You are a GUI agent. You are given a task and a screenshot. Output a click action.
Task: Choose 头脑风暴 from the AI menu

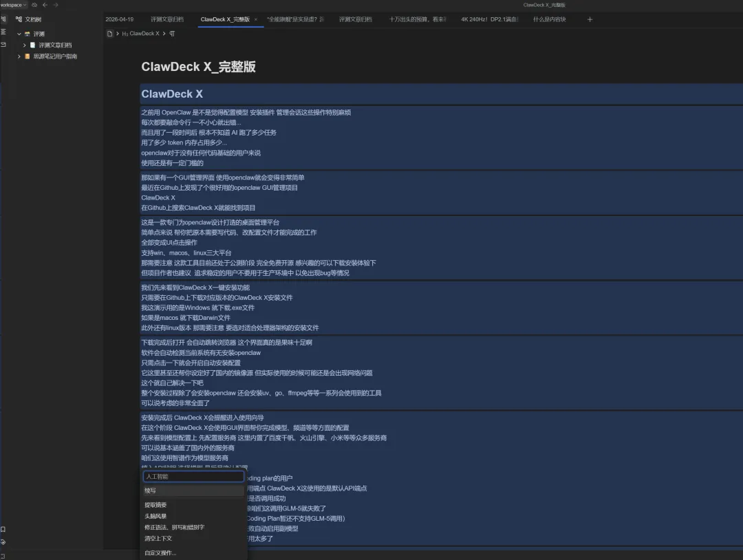tap(193, 516)
